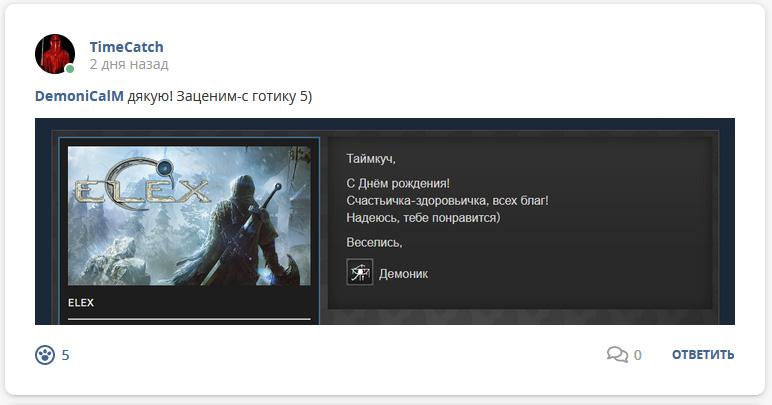
Task: Like the post with the paw icon
Action: [x=45, y=355]
